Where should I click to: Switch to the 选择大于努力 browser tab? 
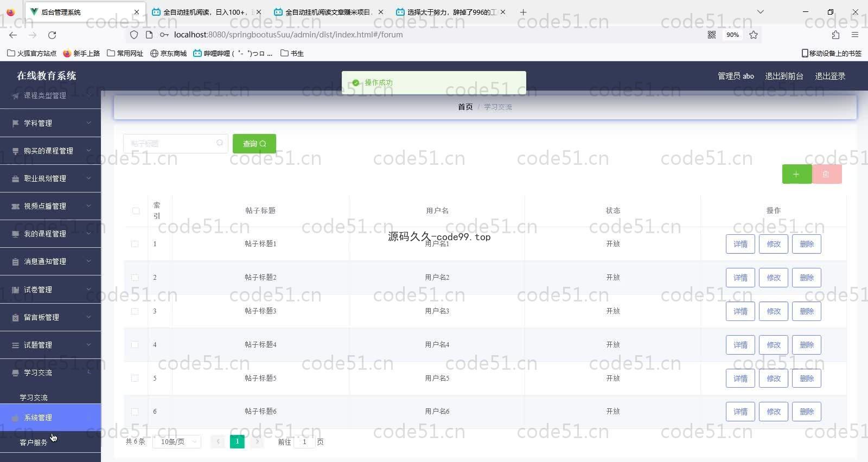(x=451, y=12)
